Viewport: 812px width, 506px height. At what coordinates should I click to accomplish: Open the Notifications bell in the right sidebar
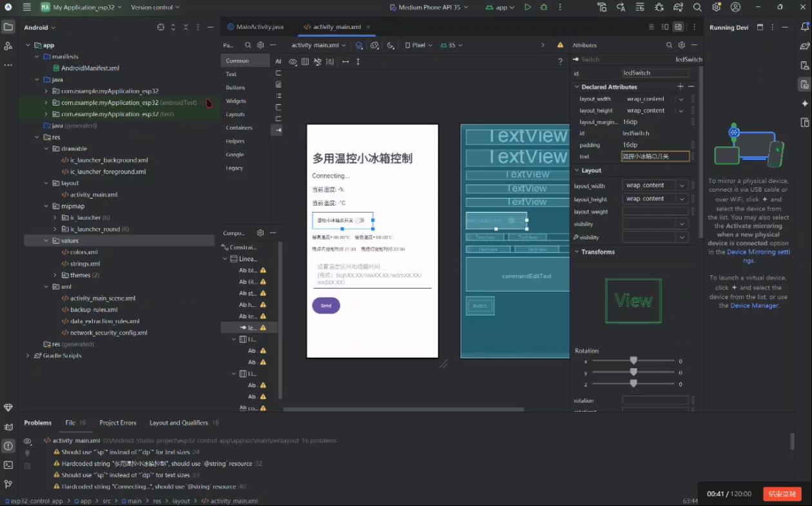click(x=804, y=26)
